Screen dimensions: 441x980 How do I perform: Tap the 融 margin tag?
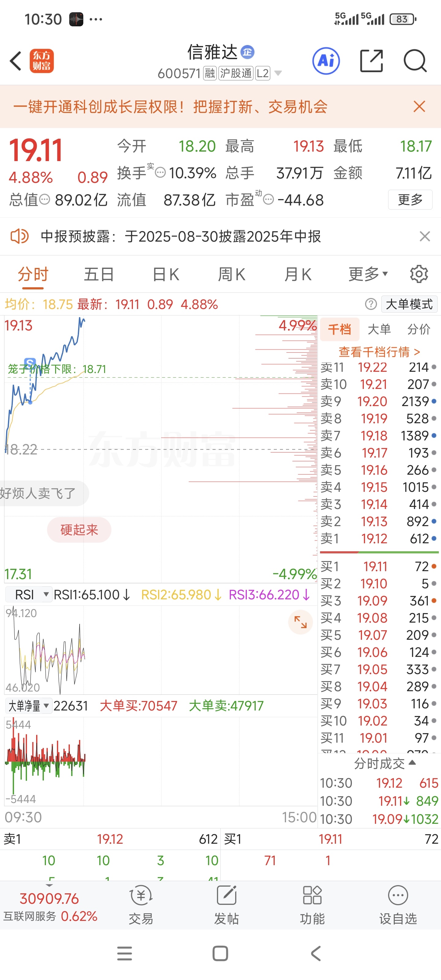(210, 73)
